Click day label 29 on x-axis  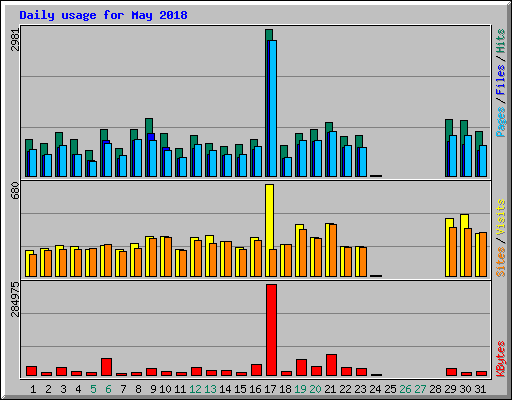coord(450,389)
